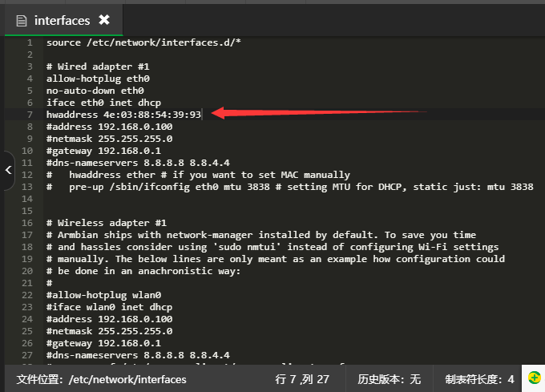Place cursor at end of hwaddress line
This screenshot has height=392, width=545.
point(202,115)
